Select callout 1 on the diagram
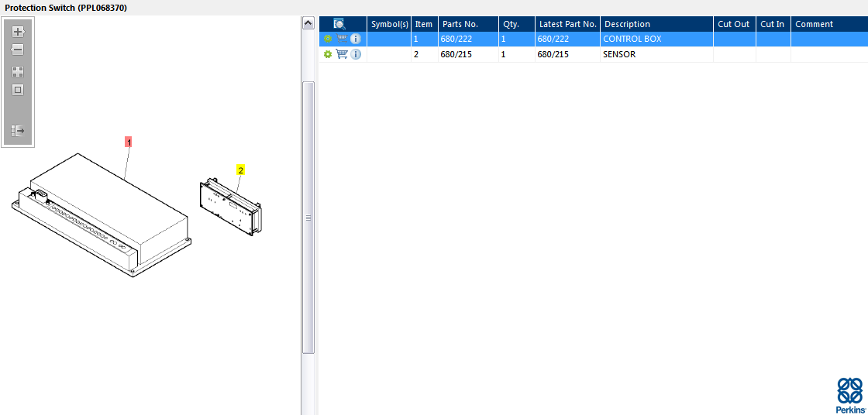Image resolution: width=868 pixels, height=415 pixels. click(129, 142)
